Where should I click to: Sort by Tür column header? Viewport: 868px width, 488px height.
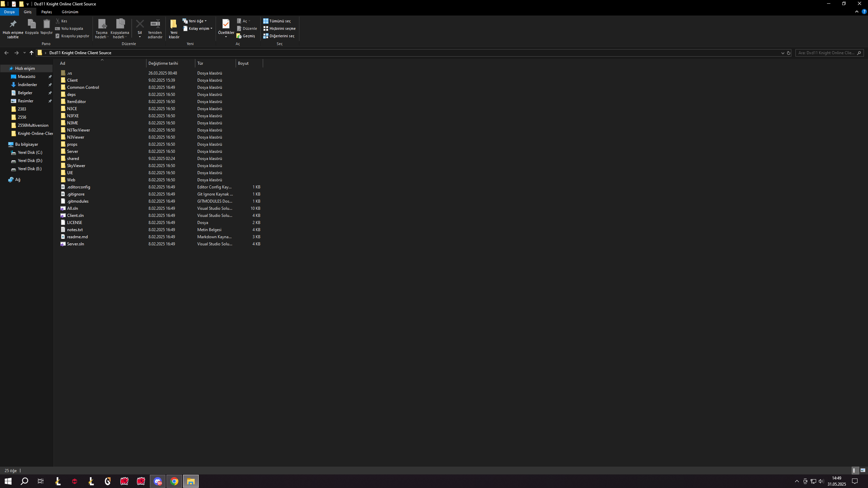(216, 63)
